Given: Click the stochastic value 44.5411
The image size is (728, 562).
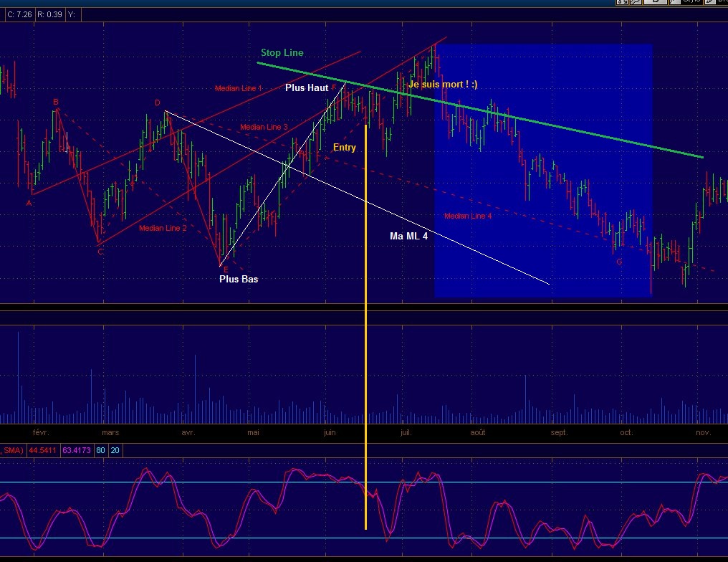Looking at the screenshot, I should [x=43, y=450].
